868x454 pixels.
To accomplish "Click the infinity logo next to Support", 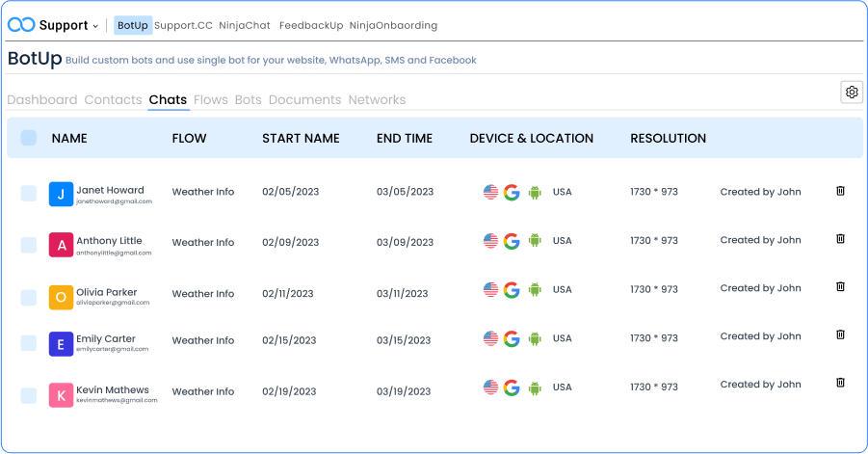I will [21, 25].
